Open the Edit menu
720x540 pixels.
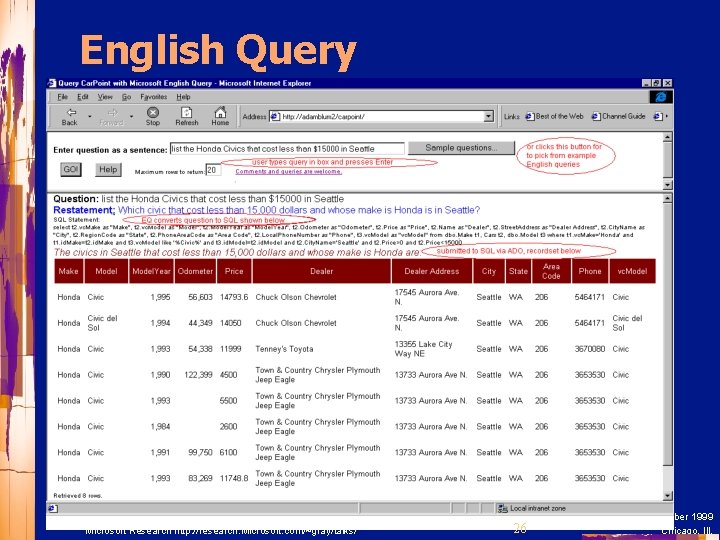click(83, 97)
